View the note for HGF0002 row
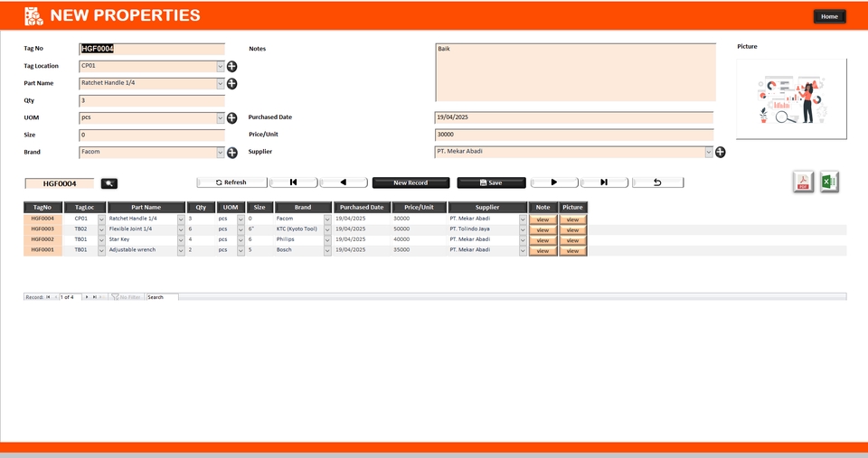 coord(542,240)
